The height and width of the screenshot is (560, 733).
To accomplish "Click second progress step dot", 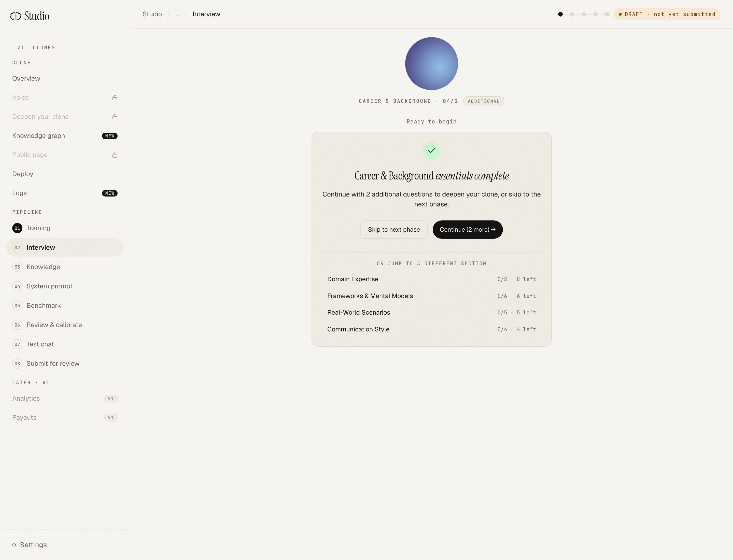I will [x=572, y=14].
